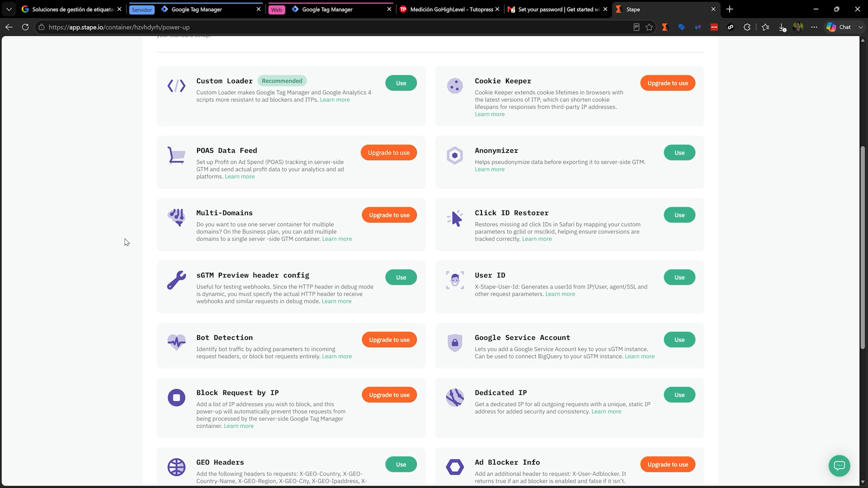Close the Web Google Tag Manager tab
The width and height of the screenshot is (868, 488).
(x=389, y=9)
